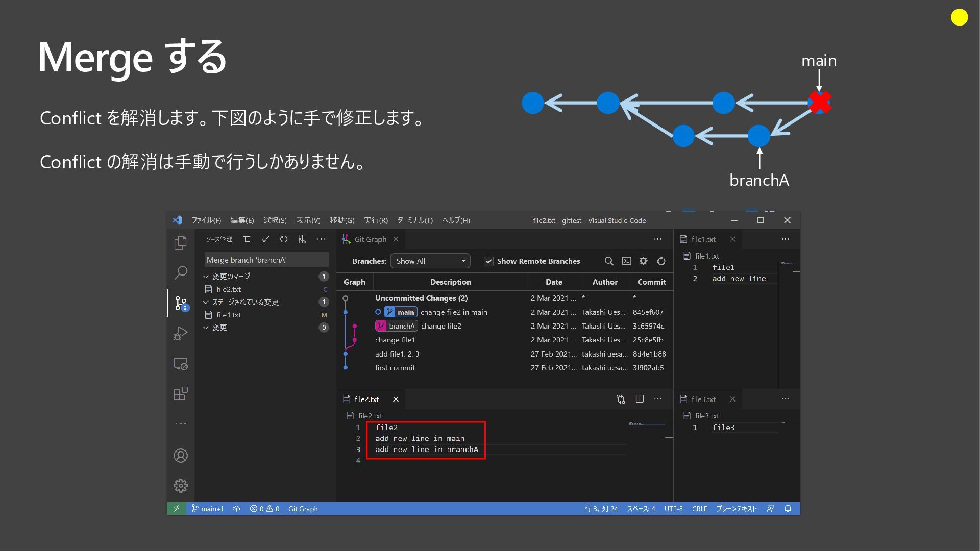Expand the 変更 section chevron

click(206, 328)
